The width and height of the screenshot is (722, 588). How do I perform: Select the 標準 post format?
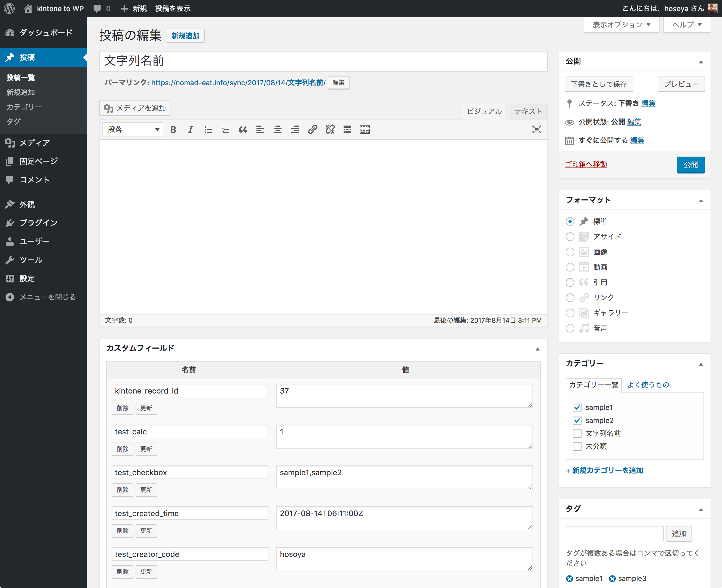570,221
